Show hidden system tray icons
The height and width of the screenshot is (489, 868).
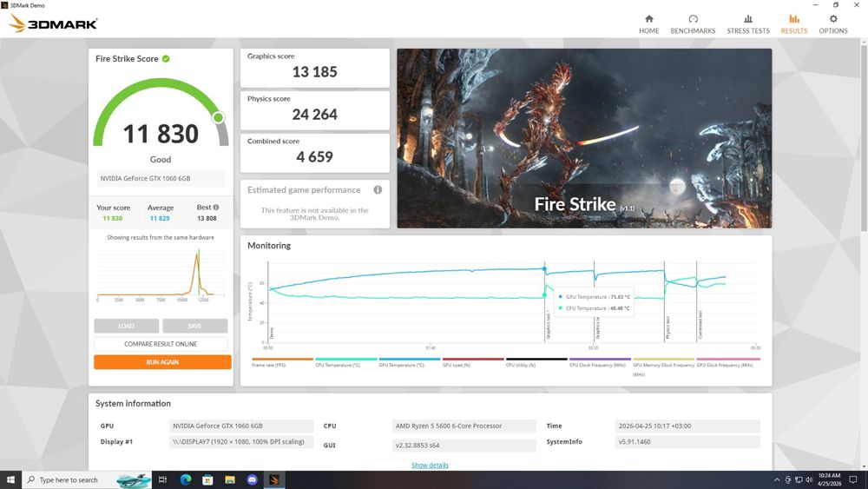point(777,479)
